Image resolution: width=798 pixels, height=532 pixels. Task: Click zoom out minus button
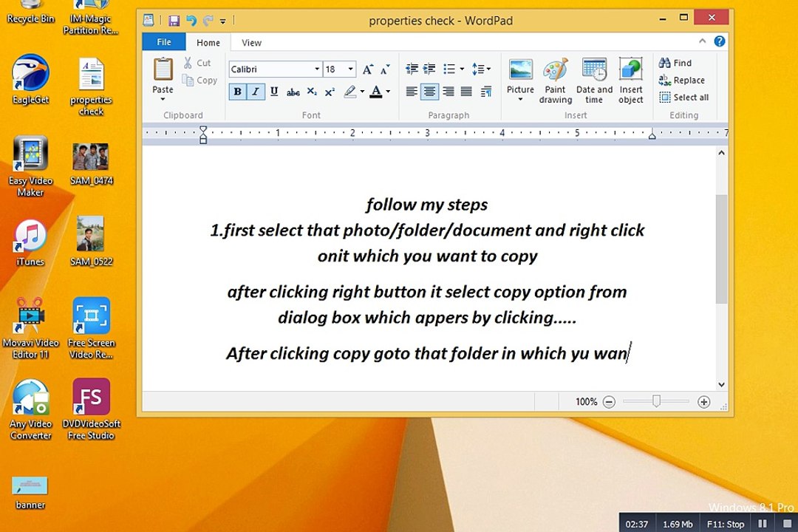(609, 402)
